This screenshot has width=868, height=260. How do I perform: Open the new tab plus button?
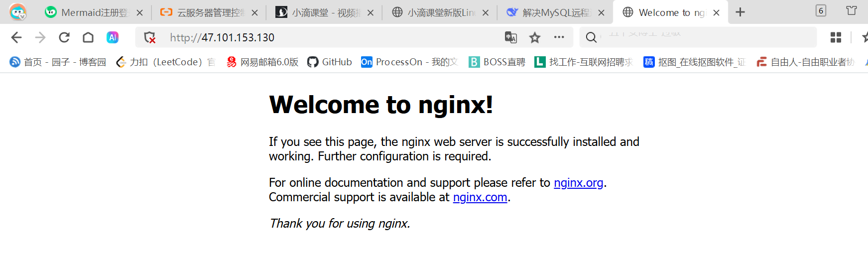coord(741,12)
